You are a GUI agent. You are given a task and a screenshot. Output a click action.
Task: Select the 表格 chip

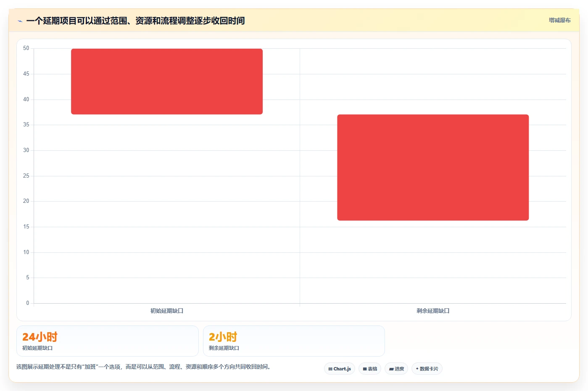(370, 369)
